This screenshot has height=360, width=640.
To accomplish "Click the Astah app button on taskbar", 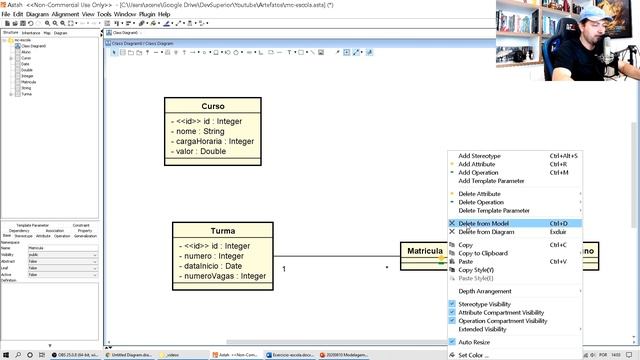I will 236,355.
